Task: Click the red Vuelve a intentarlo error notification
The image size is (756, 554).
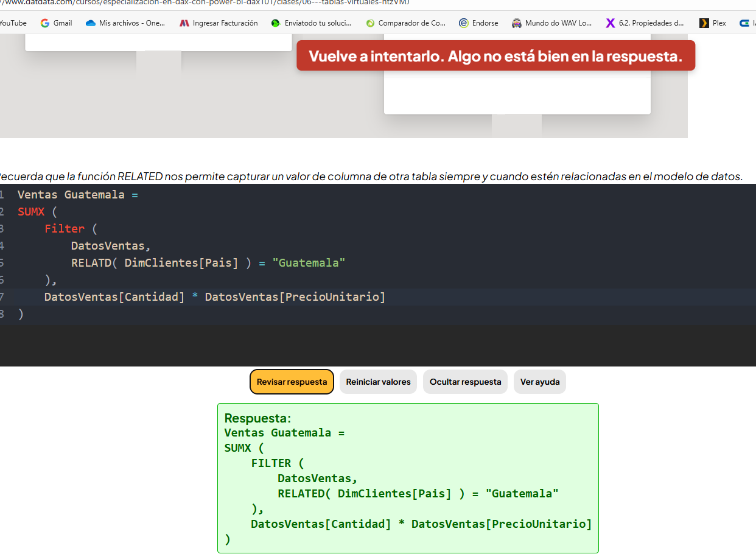Action: (495, 56)
